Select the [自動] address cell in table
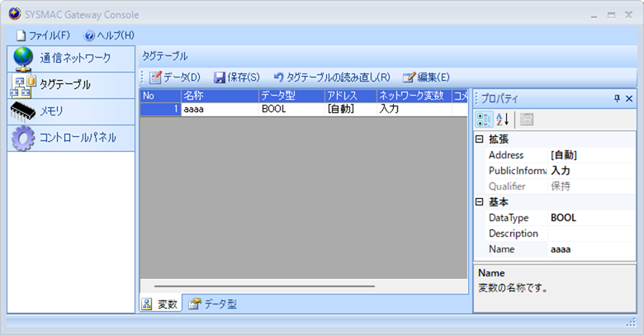The image size is (644, 335). pos(351,109)
